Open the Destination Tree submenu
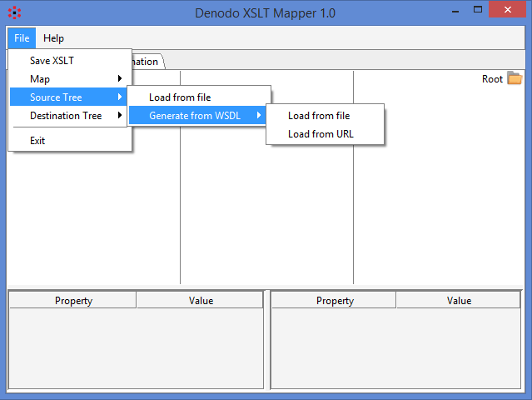The width and height of the screenshot is (532, 400). click(x=68, y=116)
